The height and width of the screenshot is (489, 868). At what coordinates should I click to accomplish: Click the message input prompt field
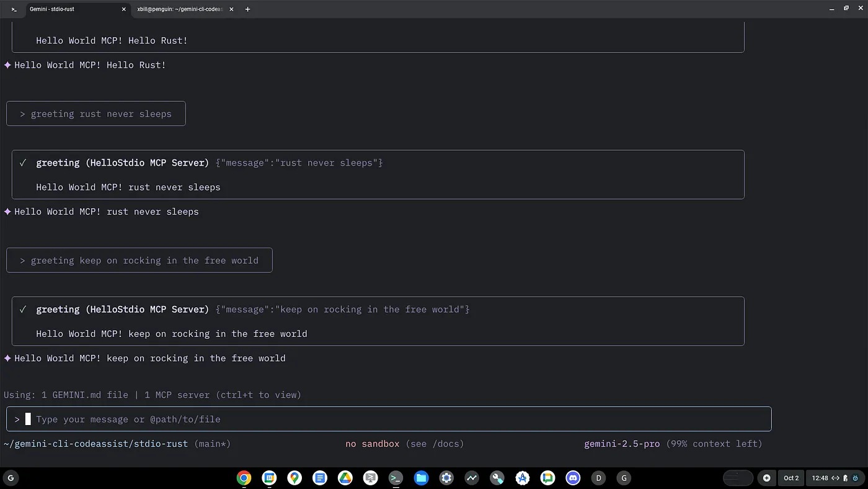pos(397,419)
